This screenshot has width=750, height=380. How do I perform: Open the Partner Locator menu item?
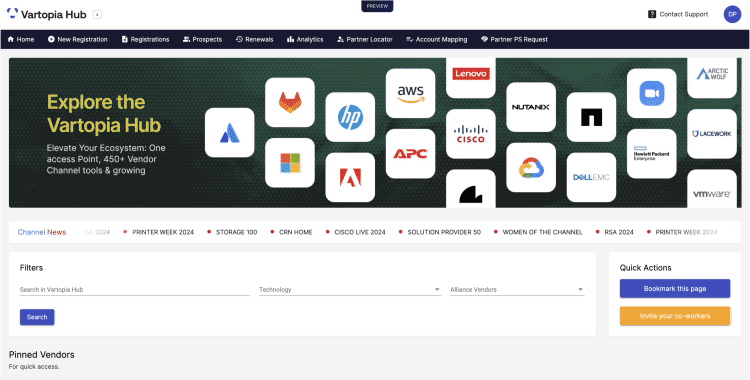[364, 39]
